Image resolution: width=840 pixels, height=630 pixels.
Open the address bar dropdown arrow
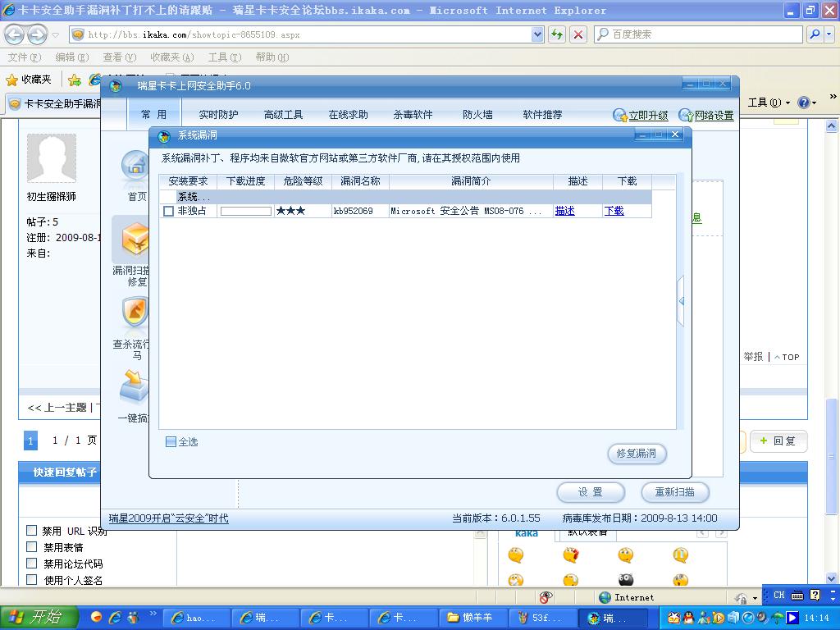coord(537,34)
